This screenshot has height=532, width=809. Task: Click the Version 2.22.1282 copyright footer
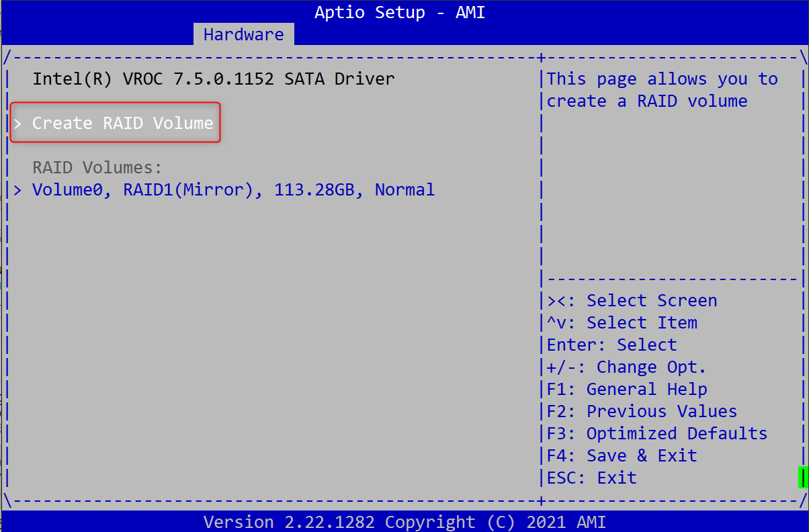(x=404, y=522)
